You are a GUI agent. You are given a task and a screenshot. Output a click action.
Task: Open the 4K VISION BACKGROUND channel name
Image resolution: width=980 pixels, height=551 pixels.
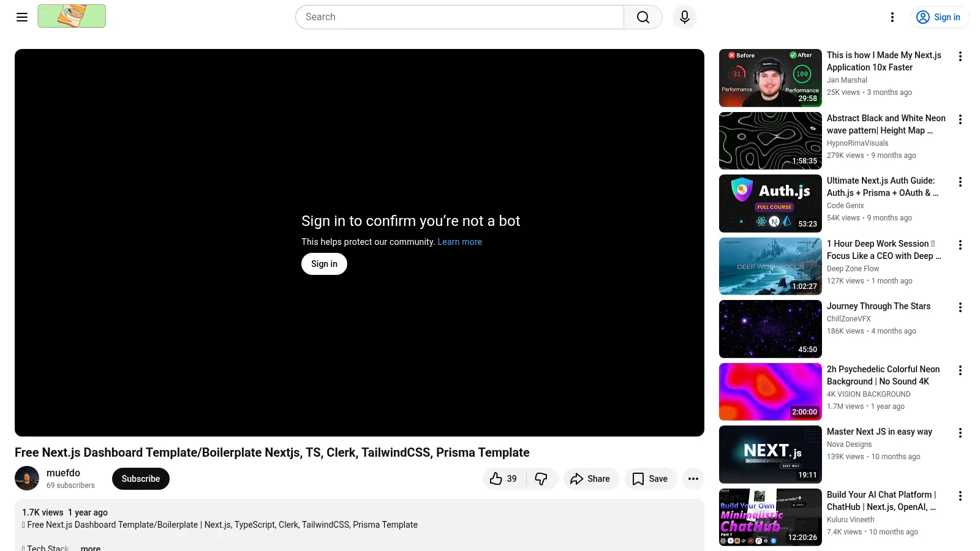(869, 394)
